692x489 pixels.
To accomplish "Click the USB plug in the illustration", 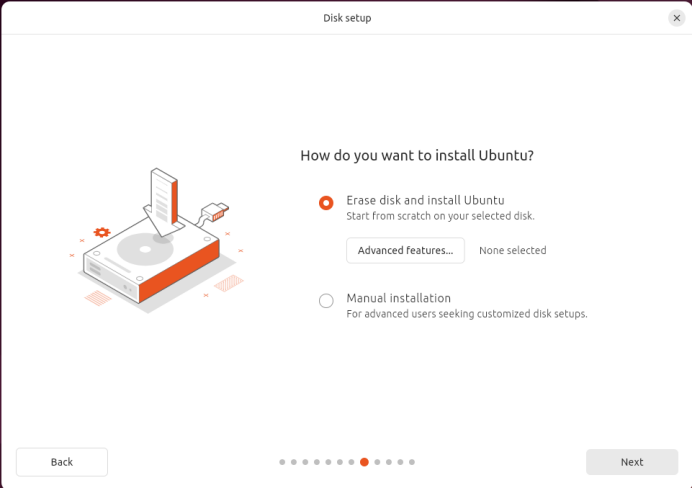I will tap(216, 211).
